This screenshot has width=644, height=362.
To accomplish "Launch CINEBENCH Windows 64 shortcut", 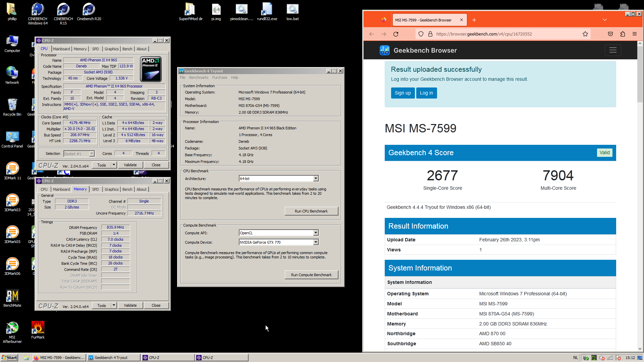I will 38,13.
